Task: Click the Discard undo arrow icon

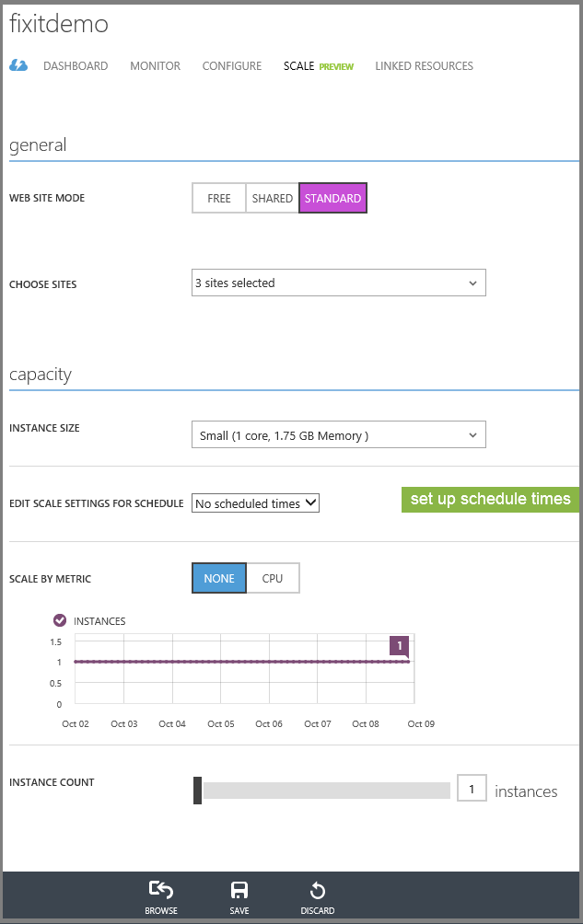Action: (x=317, y=891)
